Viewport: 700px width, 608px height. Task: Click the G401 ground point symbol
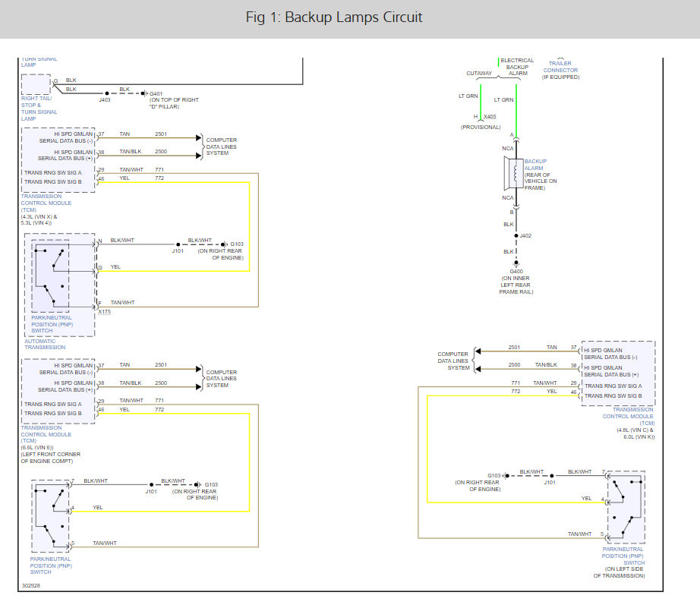(143, 93)
